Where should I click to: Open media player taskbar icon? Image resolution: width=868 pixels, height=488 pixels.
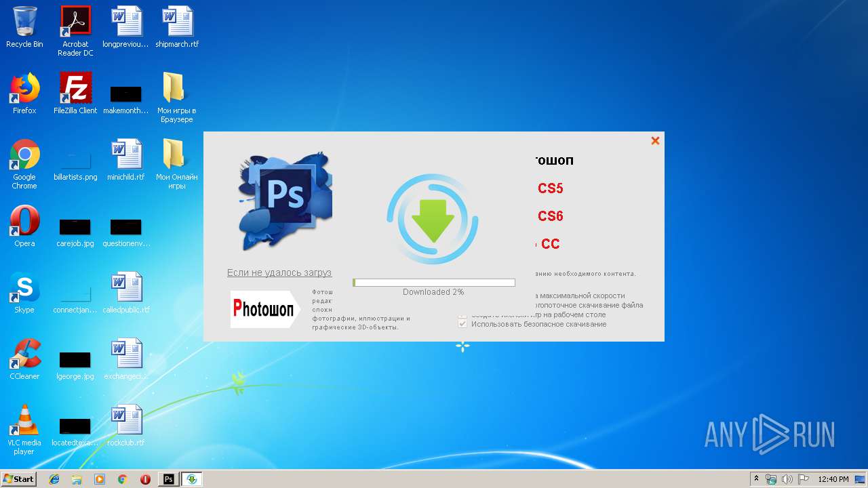point(100,479)
